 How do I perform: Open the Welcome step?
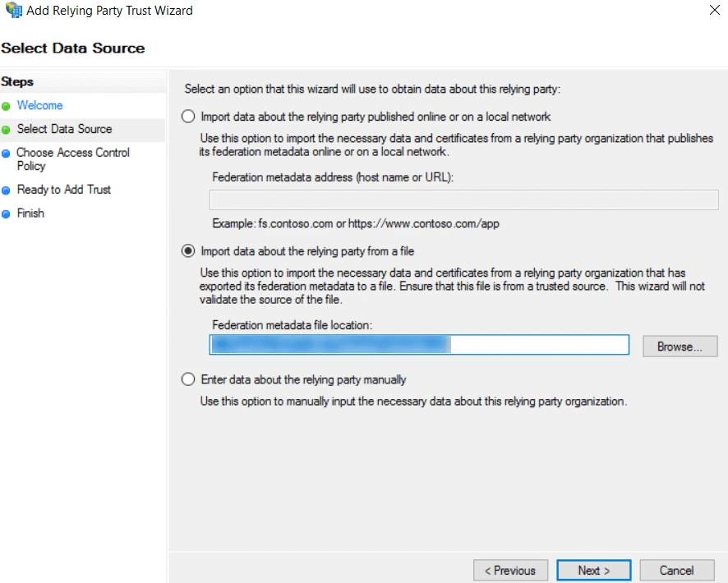pyautogui.click(x=39, y=106)
